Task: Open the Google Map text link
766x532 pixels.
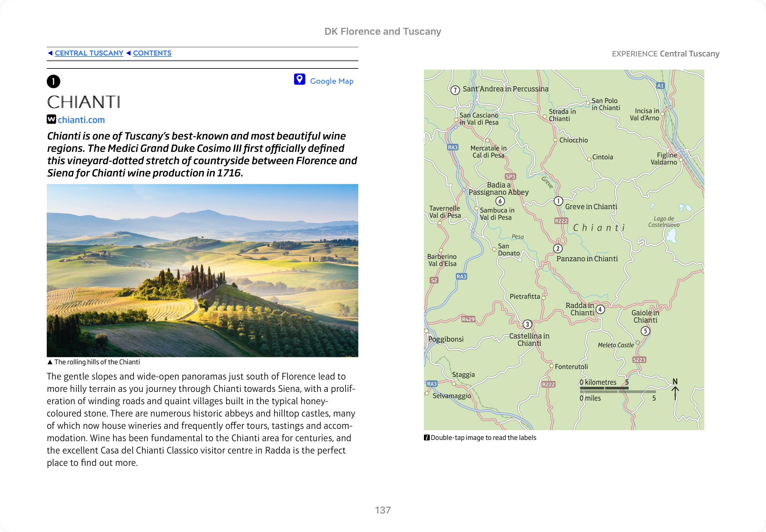Action: click(331, 81)
